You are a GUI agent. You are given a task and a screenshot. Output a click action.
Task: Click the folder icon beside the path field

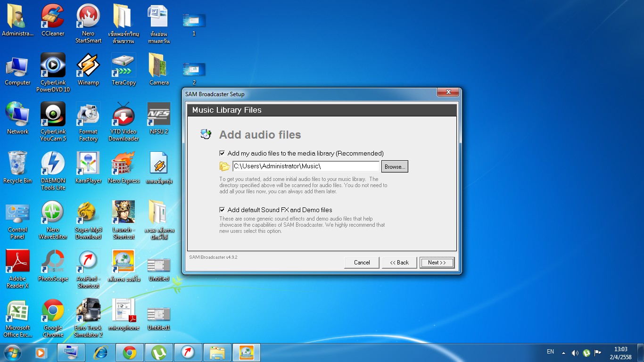coord(224,166)
